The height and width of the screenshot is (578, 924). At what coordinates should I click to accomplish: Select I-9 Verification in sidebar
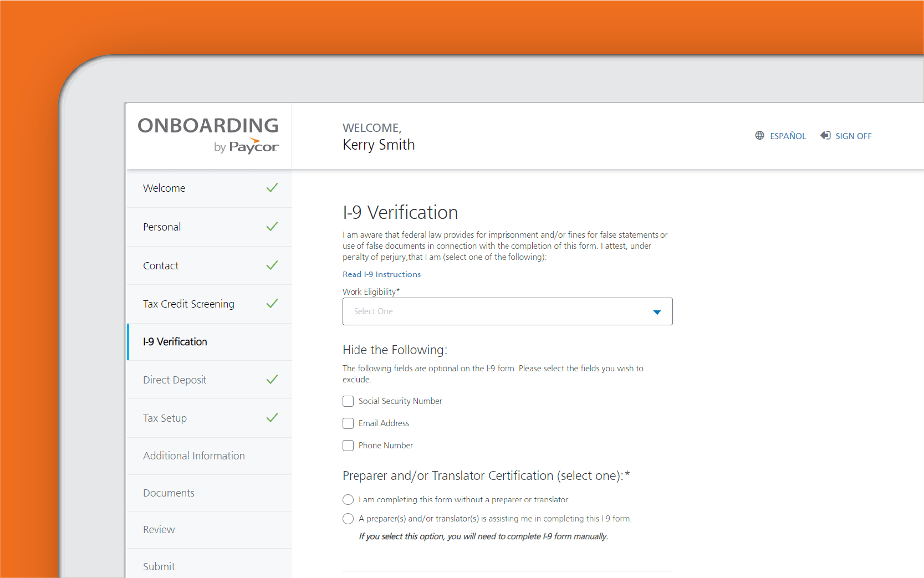tap(210, 342)
